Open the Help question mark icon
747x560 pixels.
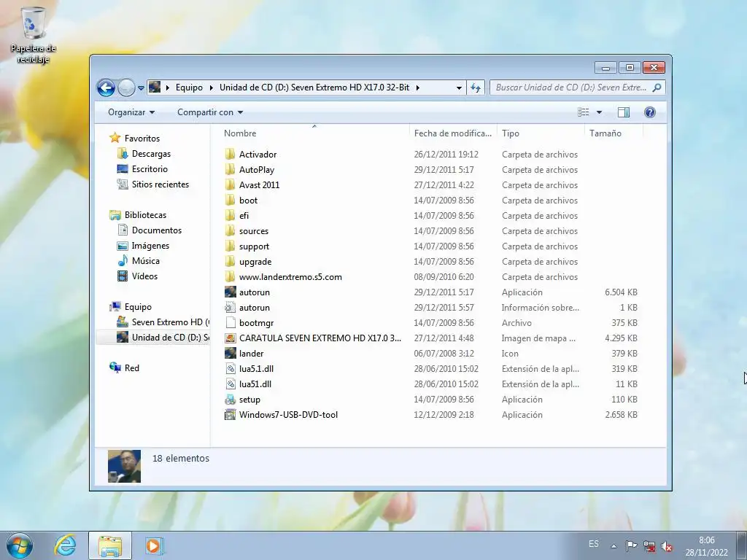click(x=649, y=112)
